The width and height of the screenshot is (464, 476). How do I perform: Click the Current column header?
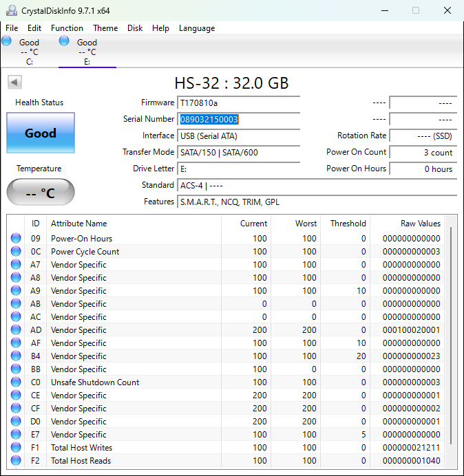point(246,224)
